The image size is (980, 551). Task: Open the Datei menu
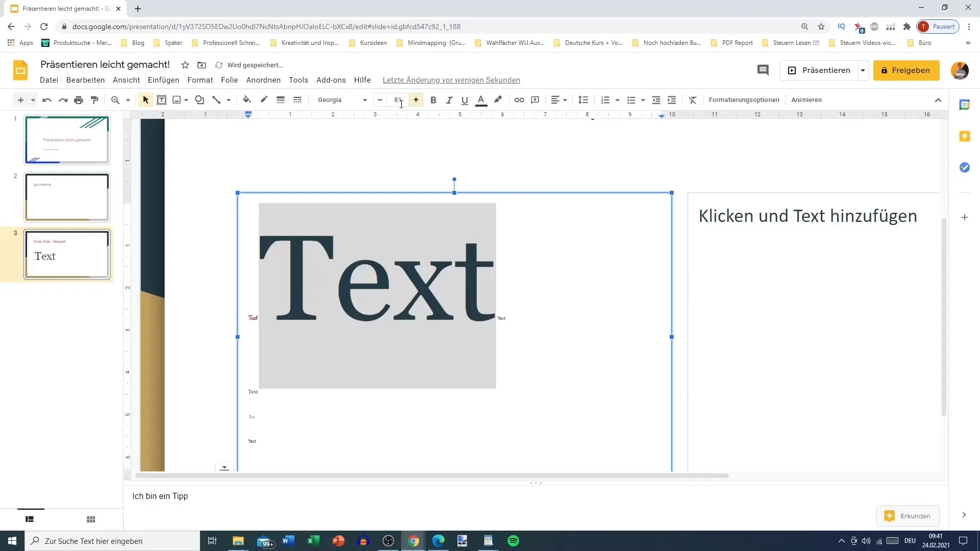49,80
